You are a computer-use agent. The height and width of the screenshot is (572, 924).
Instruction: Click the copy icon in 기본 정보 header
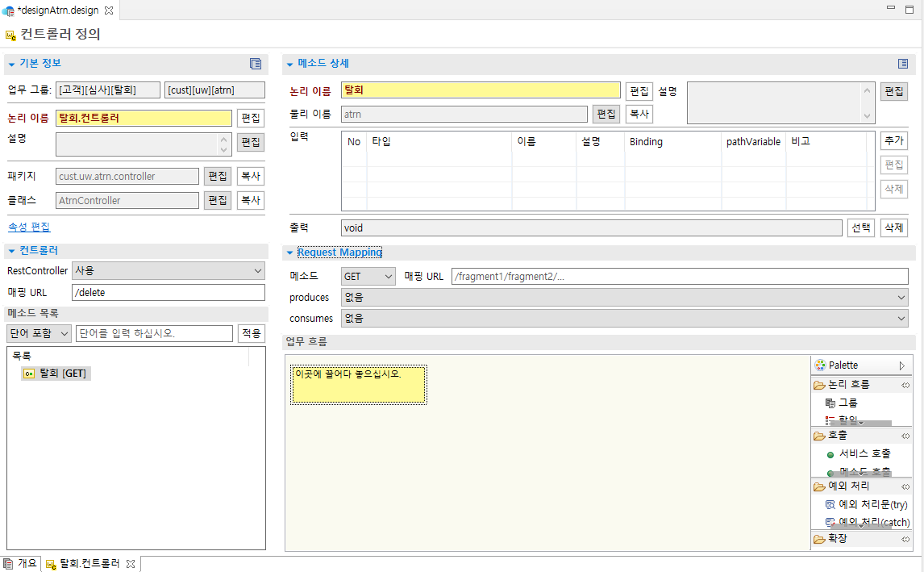pos(255,64)
